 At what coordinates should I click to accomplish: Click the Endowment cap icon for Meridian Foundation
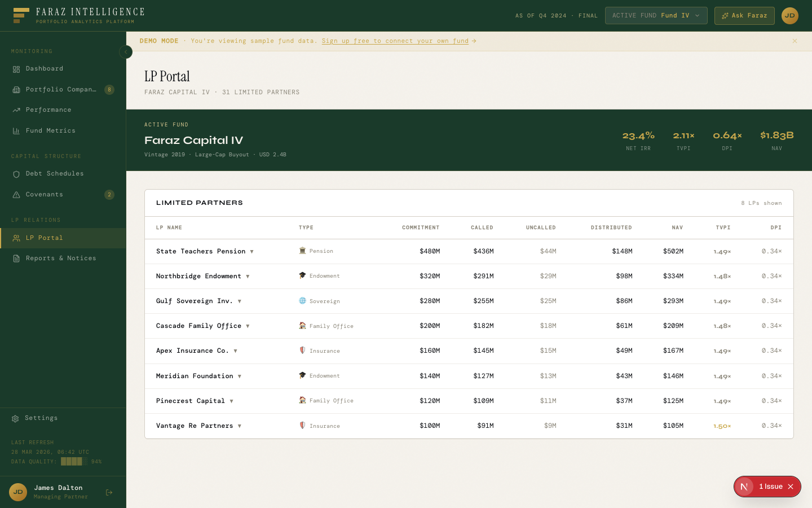coord(302,375)
